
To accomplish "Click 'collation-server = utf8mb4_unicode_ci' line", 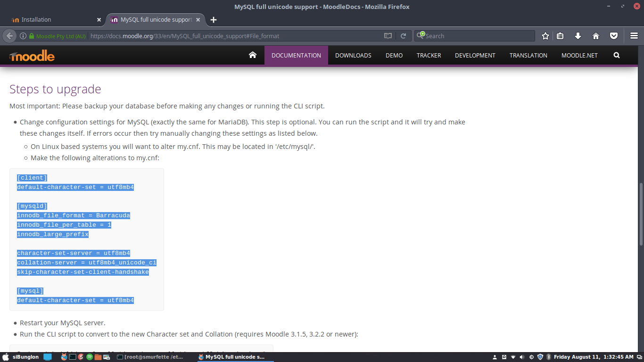I will coord(87,263).
